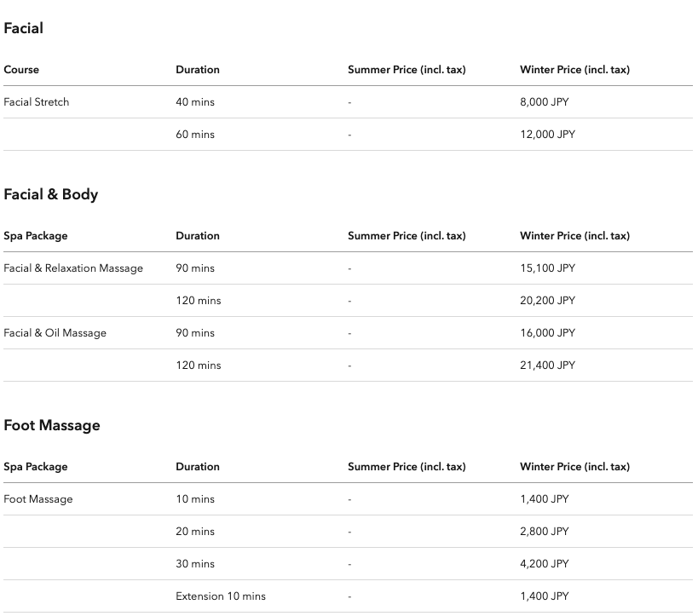Click the 21,400 JPY price
Image resolution: width=698 pixels, height=616 pixels.
point(547,366)
